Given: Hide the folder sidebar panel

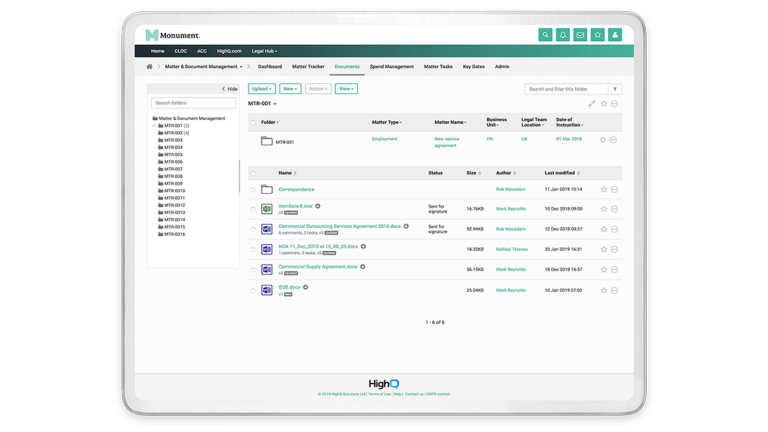Looking at the screenshot, I should (x=230, y=89).
